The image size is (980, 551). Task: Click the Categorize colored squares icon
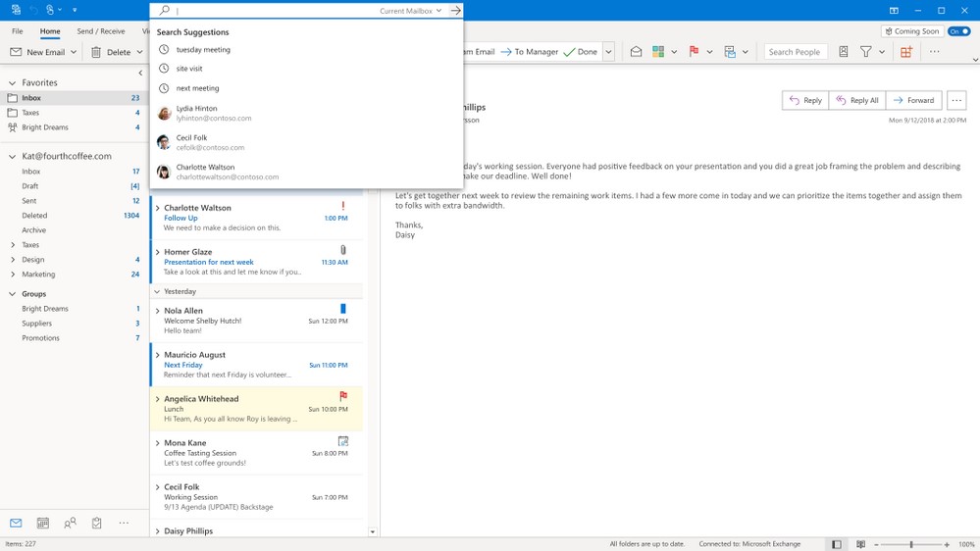[658, 52]
